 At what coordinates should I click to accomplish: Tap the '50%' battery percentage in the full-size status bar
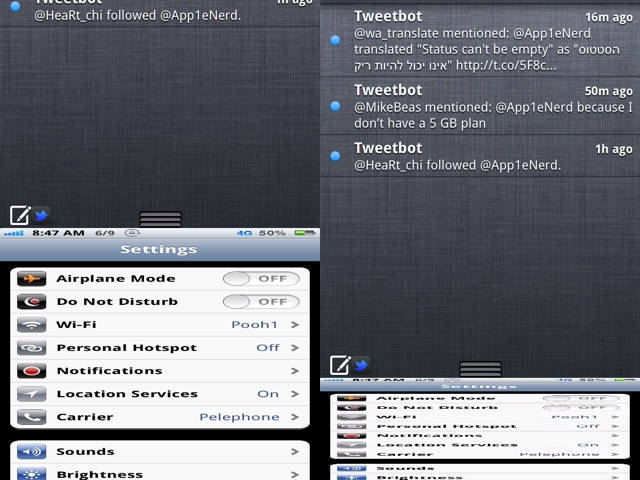pos(272,233)
